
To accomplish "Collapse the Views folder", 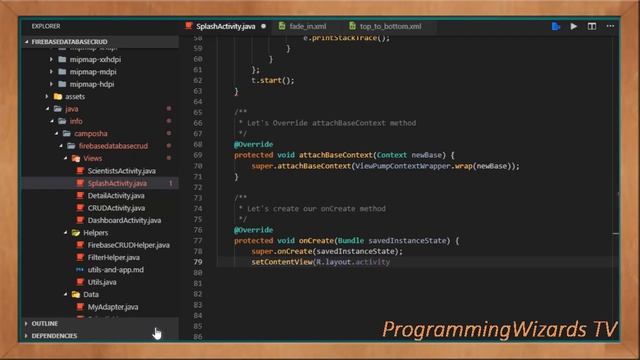I will coord(65,158).
